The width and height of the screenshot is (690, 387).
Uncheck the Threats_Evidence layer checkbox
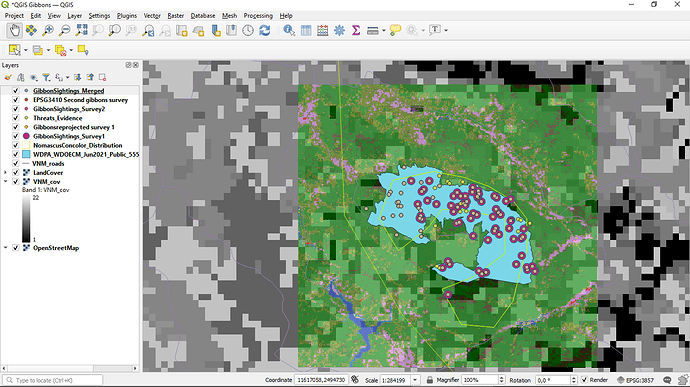click(16, 118)
